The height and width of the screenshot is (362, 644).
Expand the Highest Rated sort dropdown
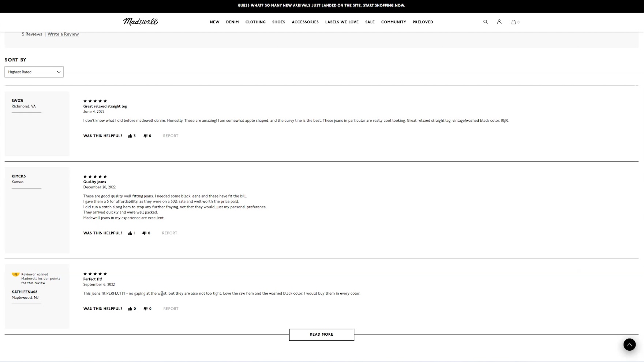(x=34, y=72)
